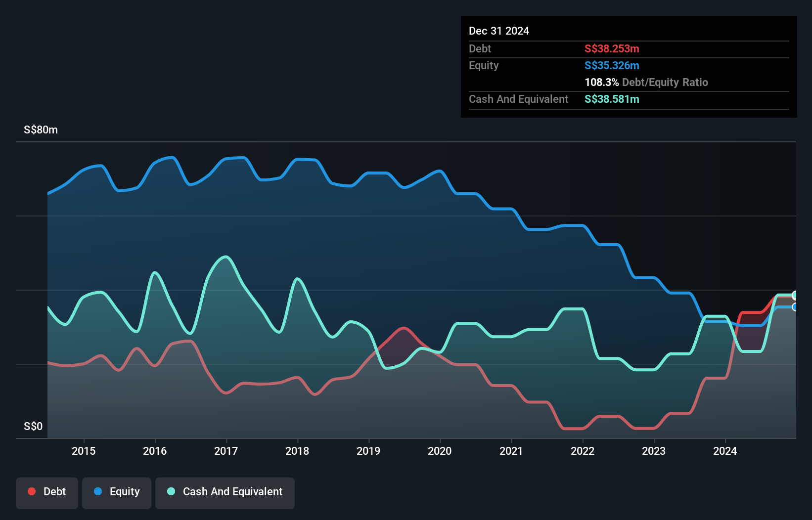
Task: Select the 2017 x-axis label
Action: (226, 451)
